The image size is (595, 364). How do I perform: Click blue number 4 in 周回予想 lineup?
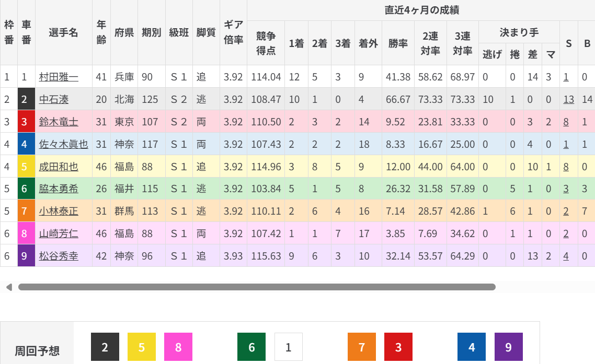472,347
